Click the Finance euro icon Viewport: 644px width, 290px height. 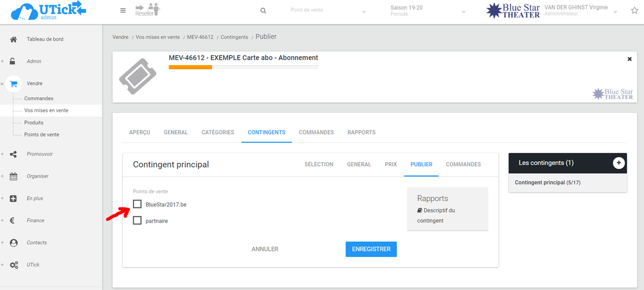tap(13, 221)
